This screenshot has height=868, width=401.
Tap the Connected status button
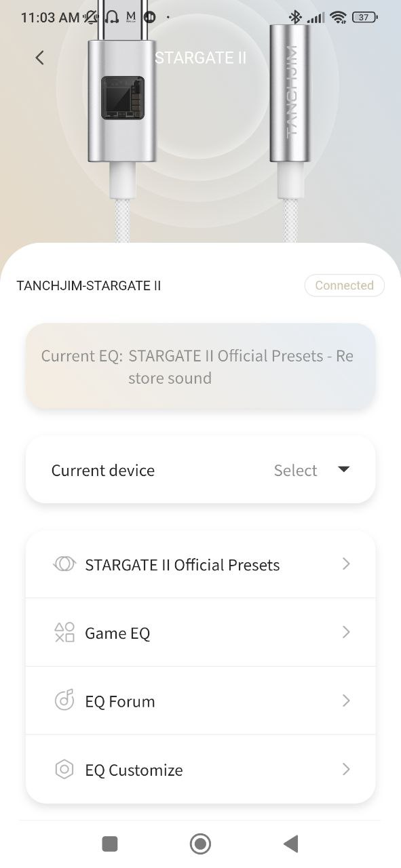(x=344, y=285)
